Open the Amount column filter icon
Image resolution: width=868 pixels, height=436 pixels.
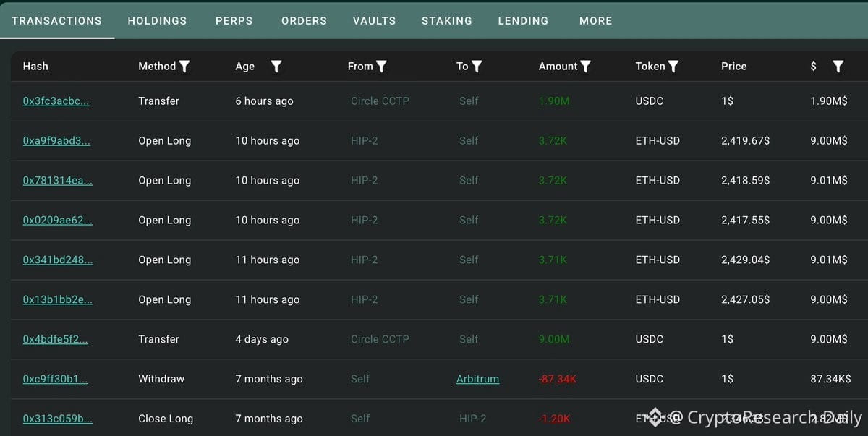(x=586, y=67)
